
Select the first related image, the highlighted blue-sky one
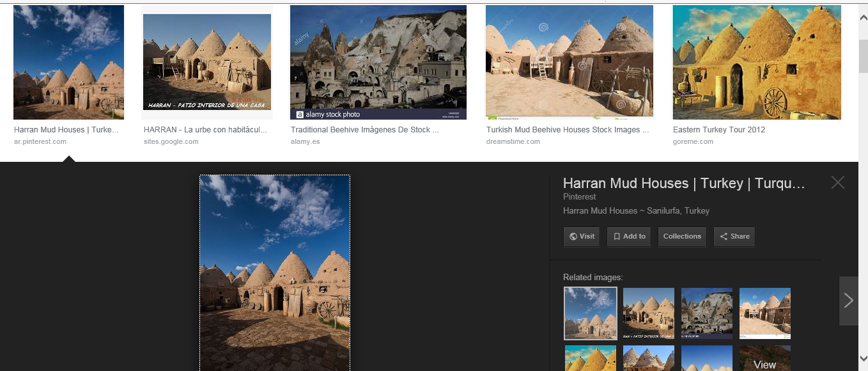[x=591, y=313]
